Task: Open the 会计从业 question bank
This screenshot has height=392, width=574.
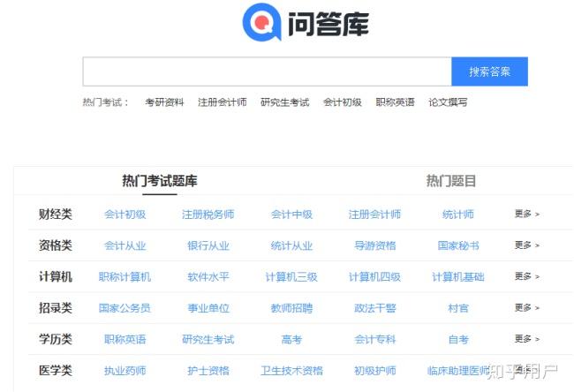Action: [x=125, y=245]
